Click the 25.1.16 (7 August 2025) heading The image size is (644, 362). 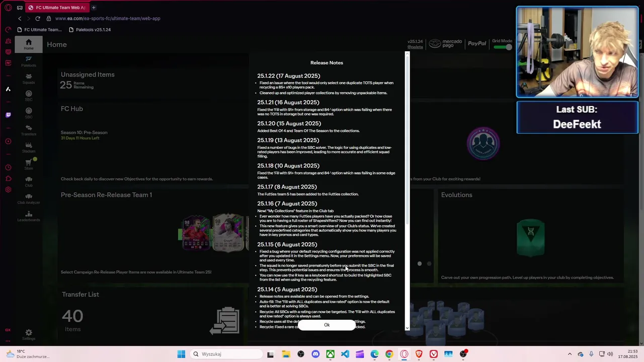(287, 204)
